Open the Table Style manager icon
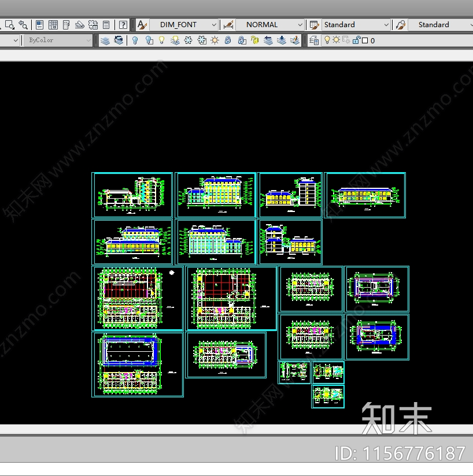Viewport: 473px width, 476px height. point(315,25)
